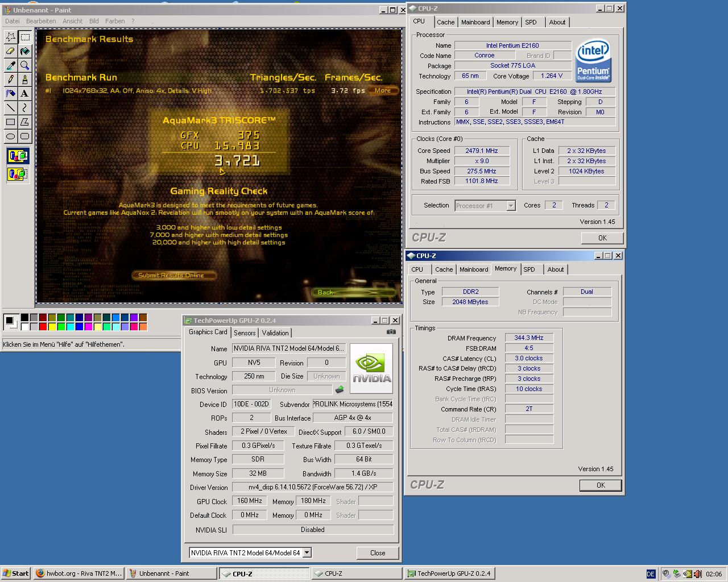728x582 pixels.
Task: Open the Ansicht menu in Paint
Action: pyautogui.click(x=73, y=21)
